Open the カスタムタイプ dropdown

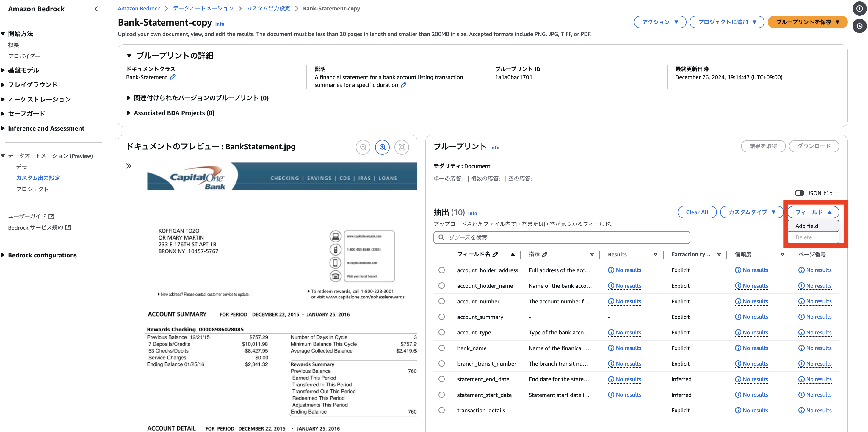click(x=751, y=212)
